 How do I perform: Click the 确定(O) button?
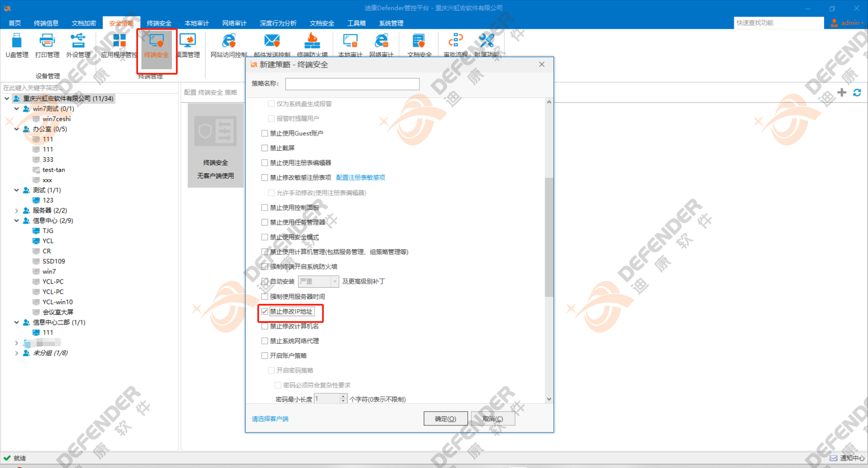pyautogui.click(x=446, y=418)
